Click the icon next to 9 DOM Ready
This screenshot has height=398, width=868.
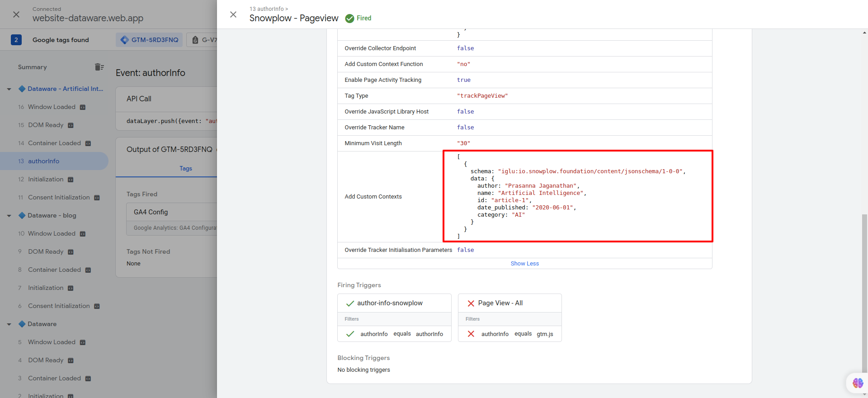71,252
